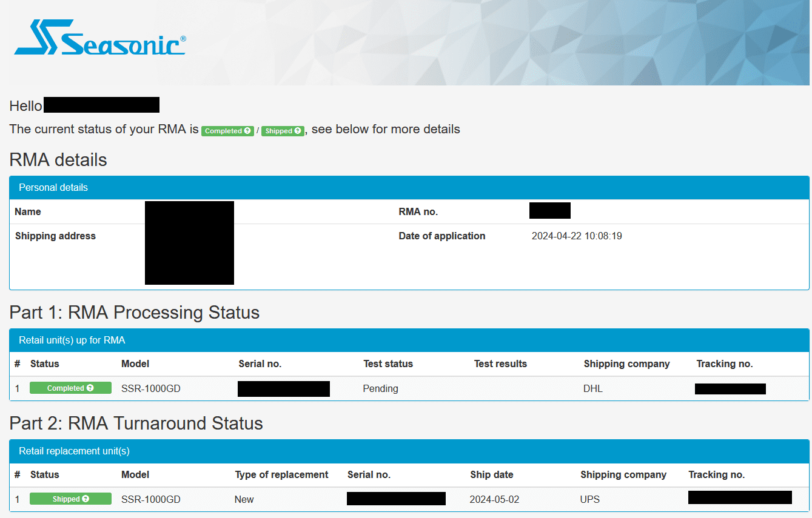Image resolution: width=812 pixels, height=518 pixels.
Task: Click the 'Pending' test status cell
Action: pyautogui.click(x=381, y=389)
